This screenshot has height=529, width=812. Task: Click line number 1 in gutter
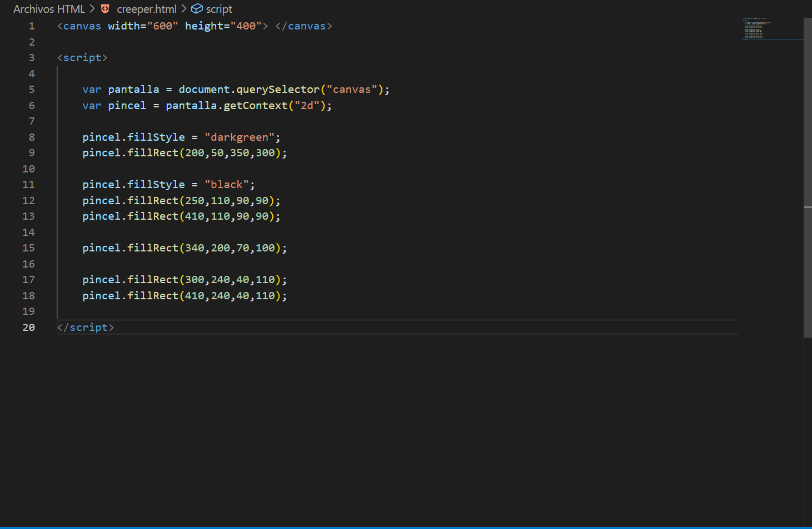click(32, 26)
